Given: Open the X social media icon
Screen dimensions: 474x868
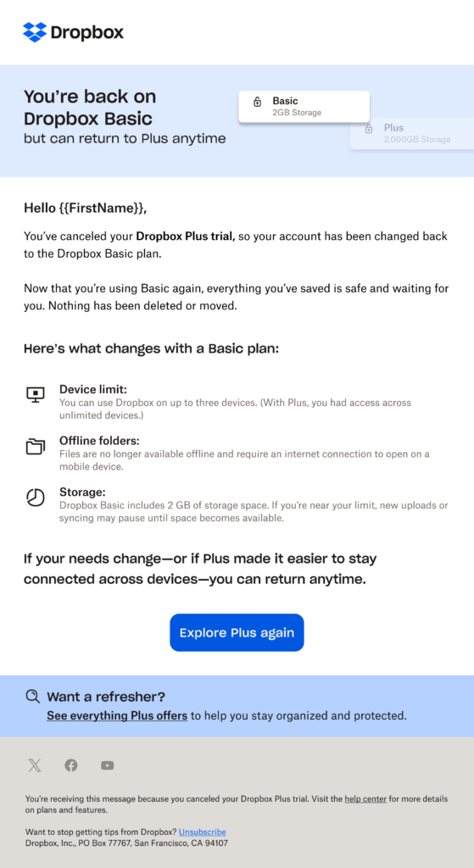Looking at the screenshot, I should pyautogui.click(x=34, y=765).
